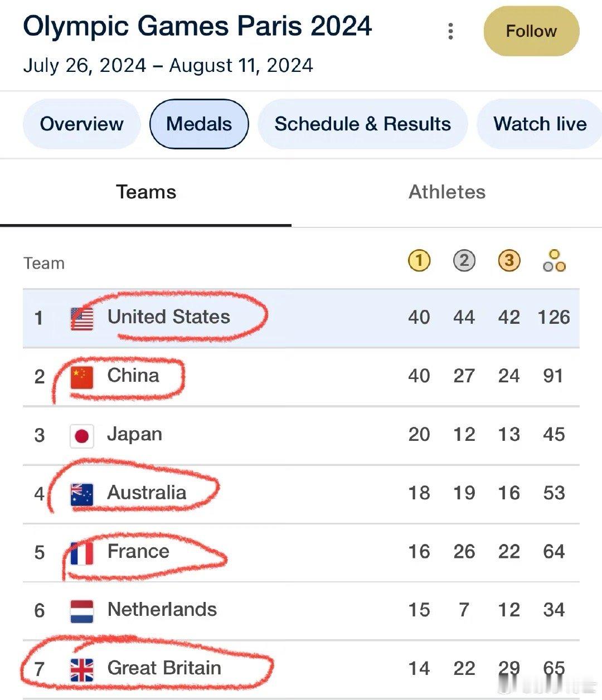
Task: Select the Teams medal view
Action: pos(146,192)
